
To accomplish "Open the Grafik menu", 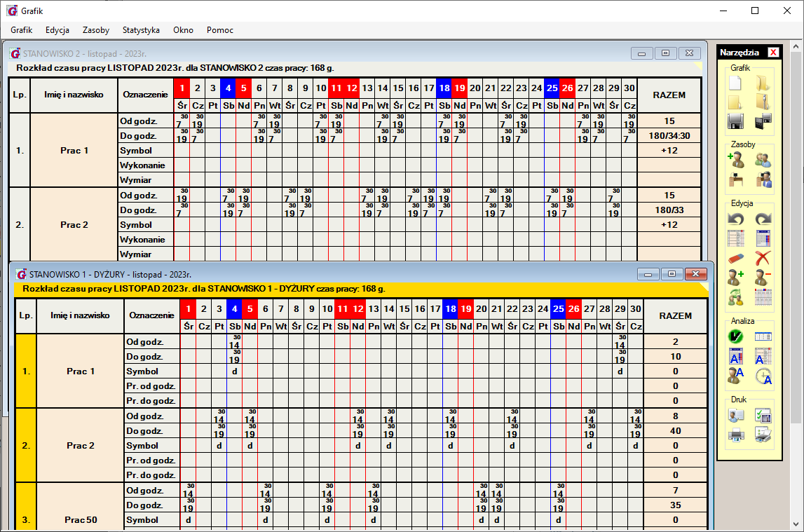I will click(x=22, y=30).
